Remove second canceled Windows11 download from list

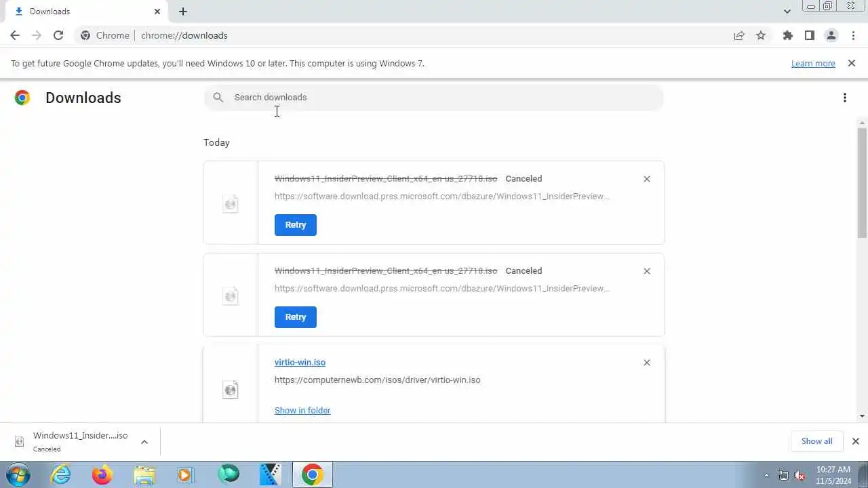tap(646, 271)
